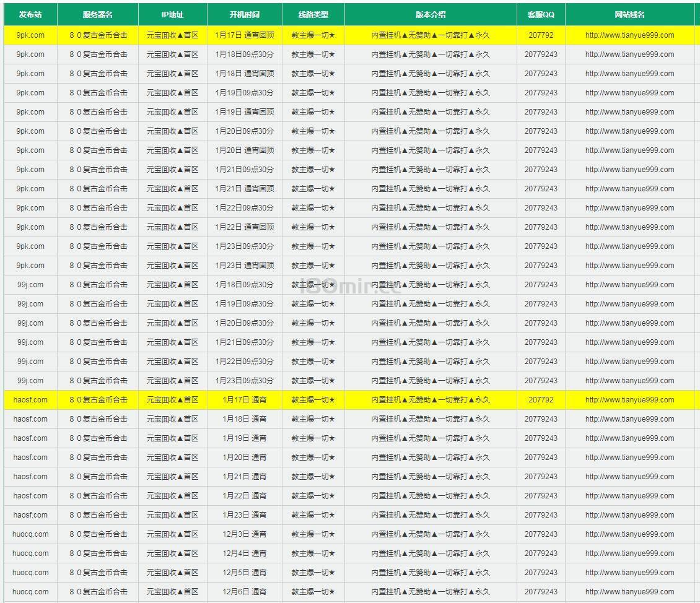Open tianyue999 link in 9pk.com 1月17日 row
700x603 pixels.
tap(629, 35)
